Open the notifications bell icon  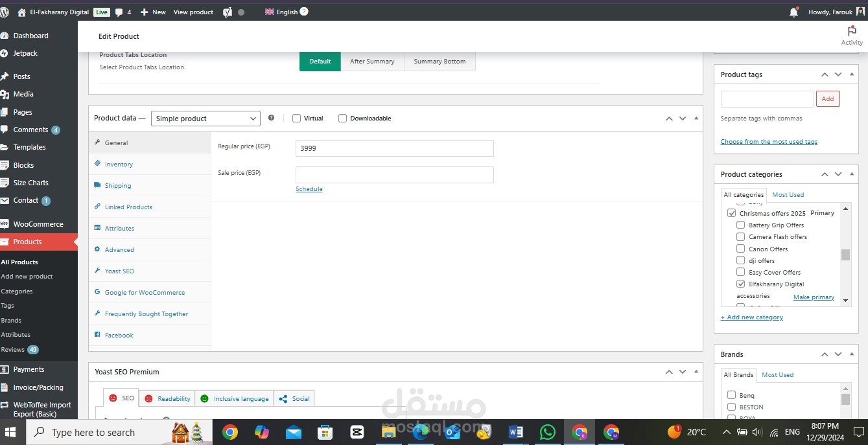[793, 12]
